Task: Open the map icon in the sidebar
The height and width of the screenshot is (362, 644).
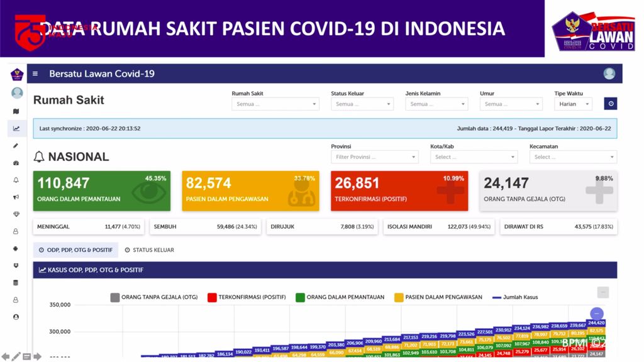Action: pos(16,111)
